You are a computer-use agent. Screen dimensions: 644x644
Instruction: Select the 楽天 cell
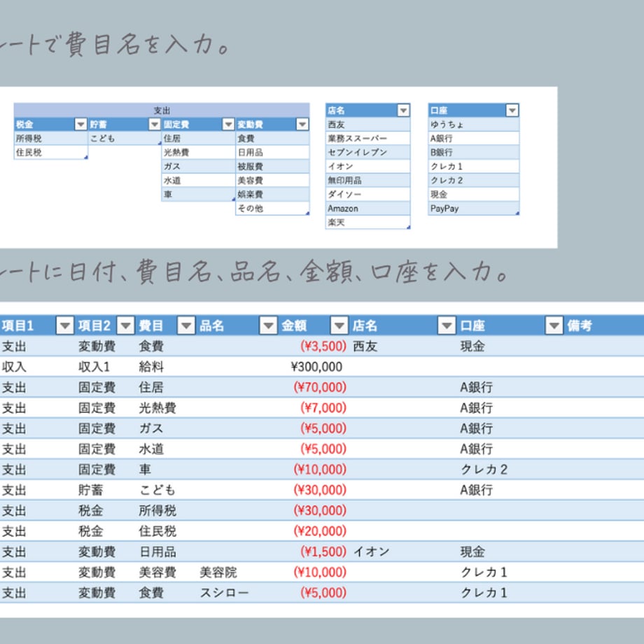pyautogui.click(x=367, y=222)
